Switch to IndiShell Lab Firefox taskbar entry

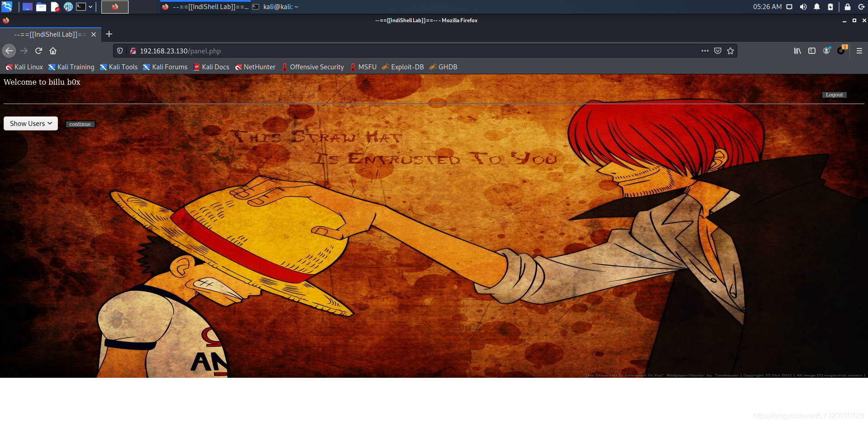[x=205, y=7]
